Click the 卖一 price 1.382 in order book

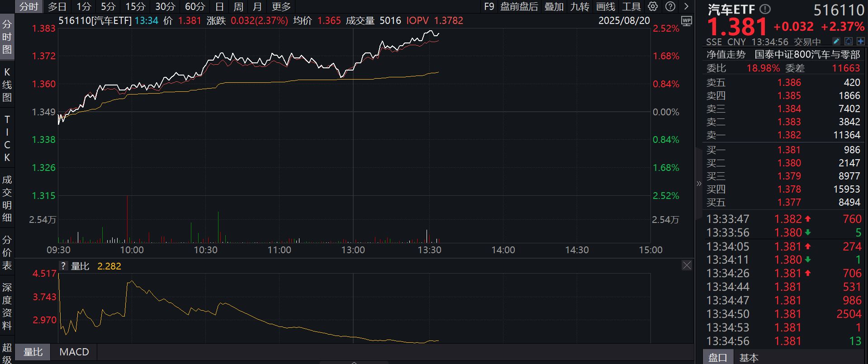pos(789,135)
